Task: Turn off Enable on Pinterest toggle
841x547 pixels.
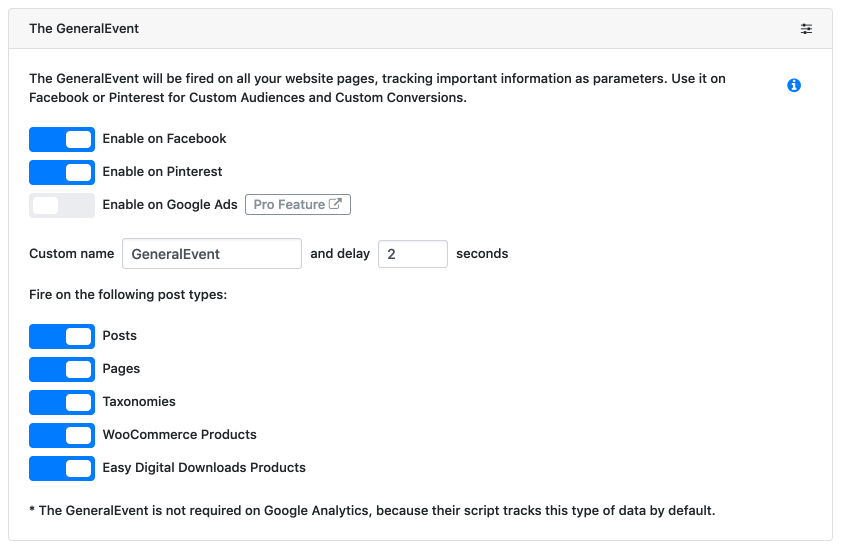Action: (x=62, y=172)
